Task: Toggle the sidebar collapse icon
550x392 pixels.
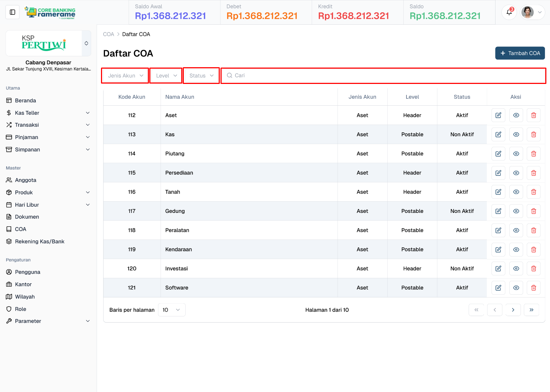Action: (x=12, y=12)
